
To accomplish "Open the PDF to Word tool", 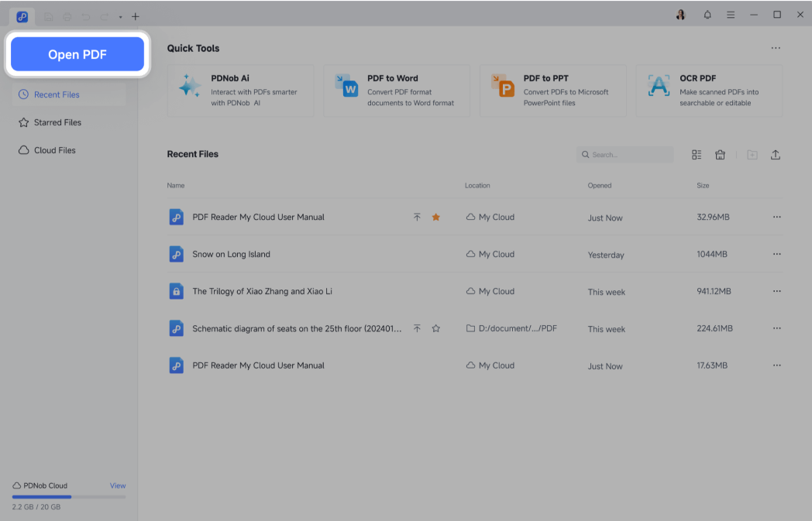I will coord(397,91).
